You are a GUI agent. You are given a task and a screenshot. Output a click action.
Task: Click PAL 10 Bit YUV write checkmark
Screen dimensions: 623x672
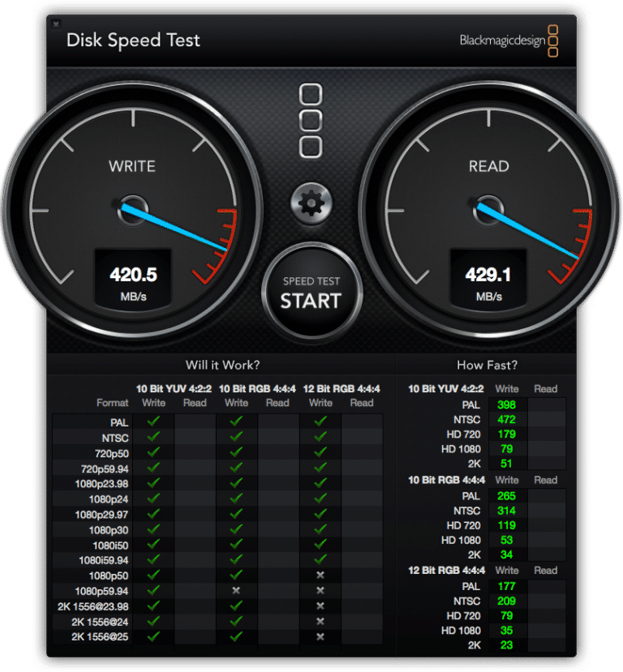[153, 422]
